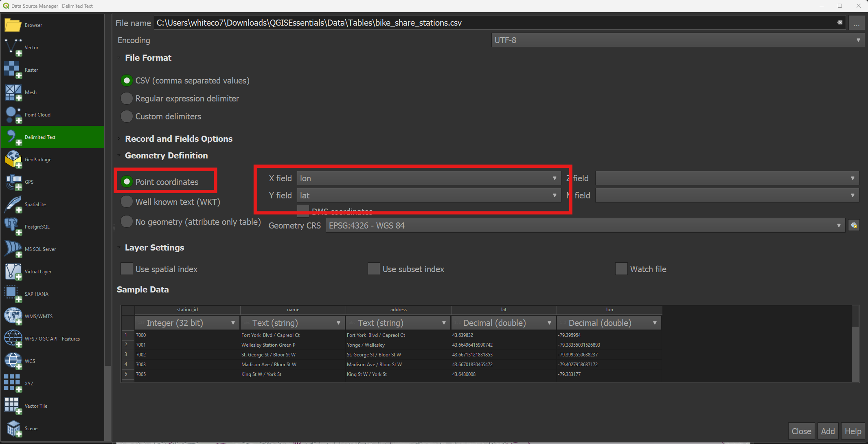Choose the GeoPackage source icon
The width and height of the screenshot is (868, 444).
click(x=13, y=160)
